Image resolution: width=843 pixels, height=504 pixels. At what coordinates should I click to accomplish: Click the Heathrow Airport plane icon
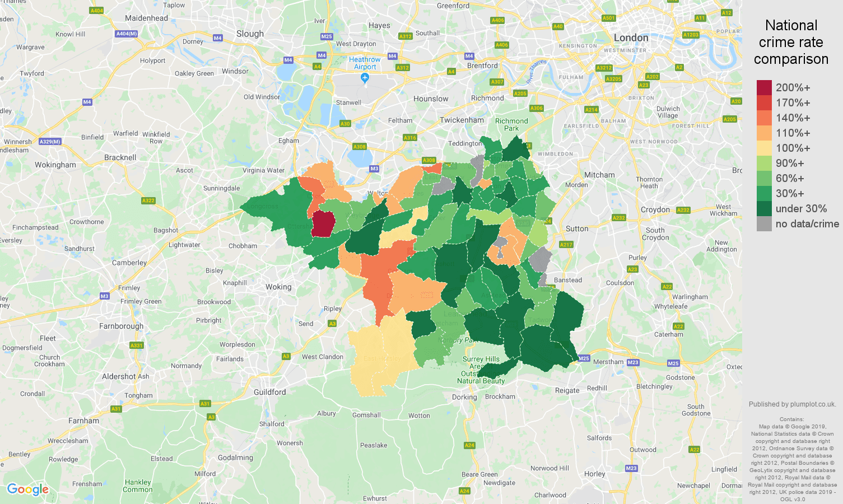point(365,78)
